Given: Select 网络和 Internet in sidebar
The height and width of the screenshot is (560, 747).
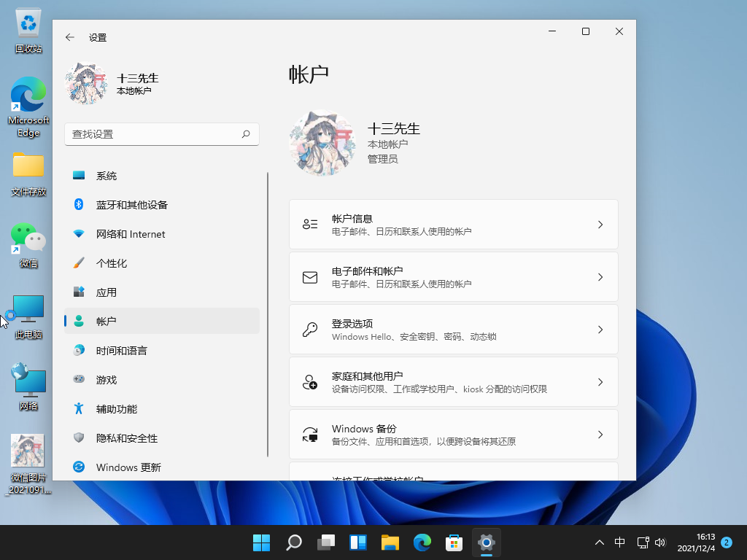Looking at the screenshot, I should [131, 233].
